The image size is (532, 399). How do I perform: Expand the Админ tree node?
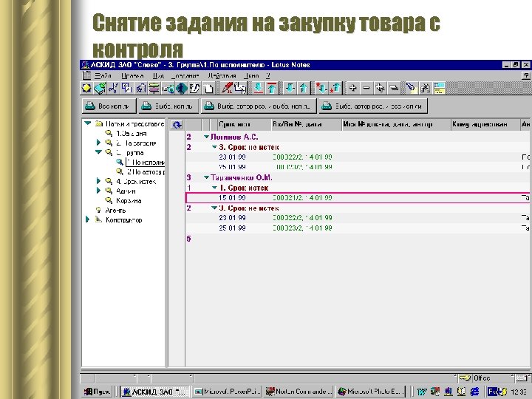[98, 191]
